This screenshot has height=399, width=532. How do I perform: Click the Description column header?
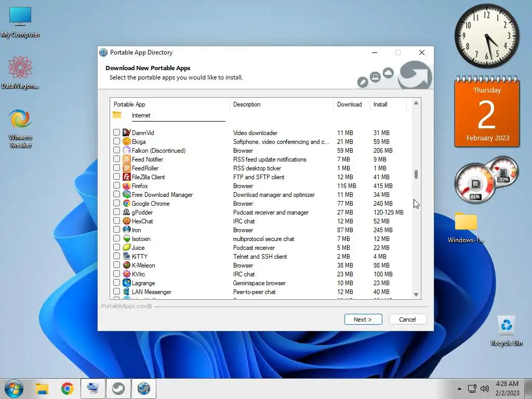(282, 104)
